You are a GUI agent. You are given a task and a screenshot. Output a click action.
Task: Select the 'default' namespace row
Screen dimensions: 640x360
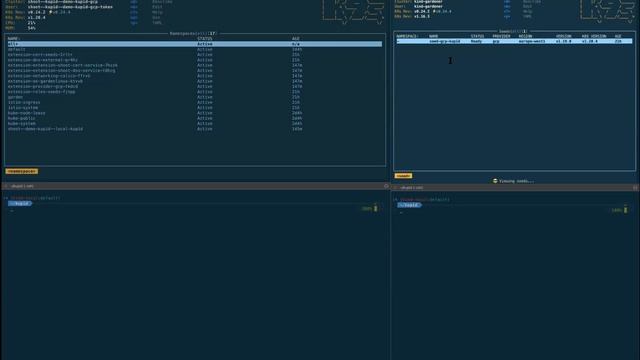point(195,49)
